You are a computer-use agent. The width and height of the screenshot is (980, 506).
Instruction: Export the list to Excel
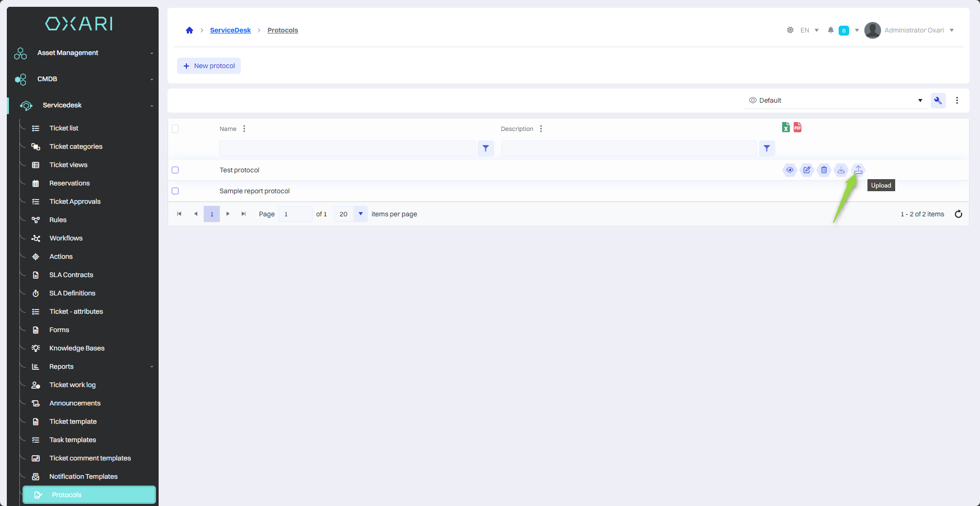coord(786,127)
